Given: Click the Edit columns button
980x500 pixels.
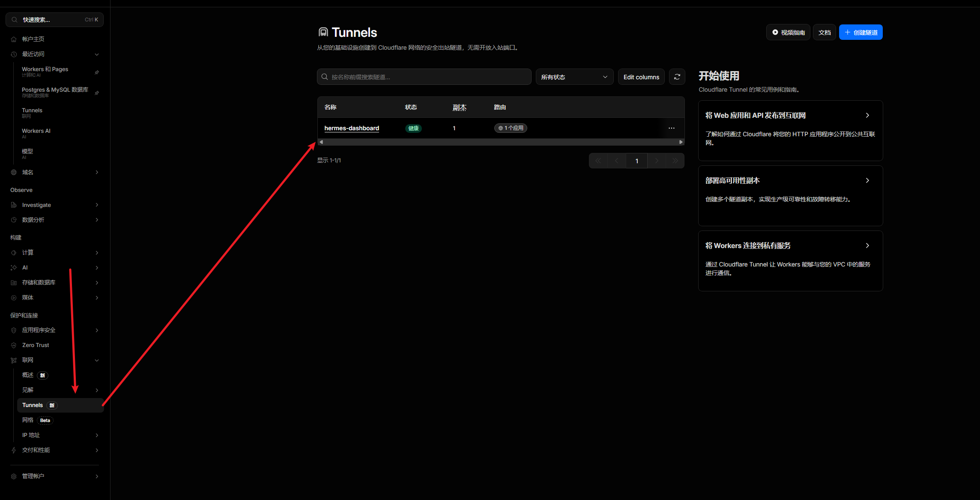Looking at the screenshot, I should (641, 77).
